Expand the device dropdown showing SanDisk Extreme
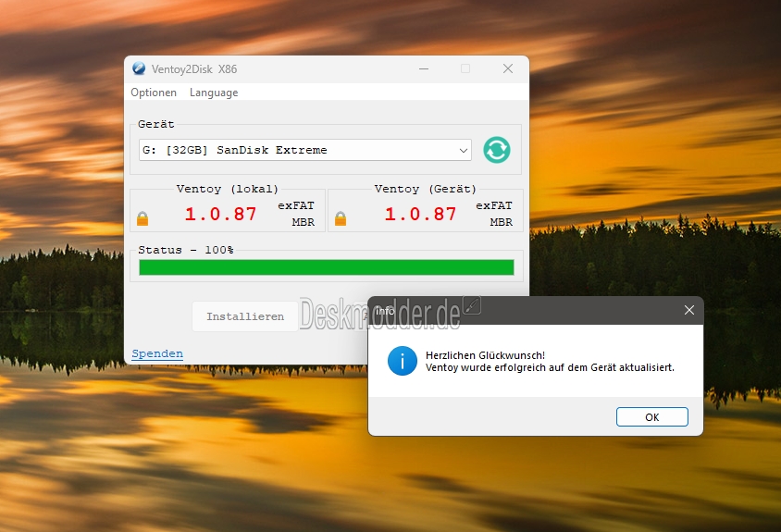 coord(305,150)
